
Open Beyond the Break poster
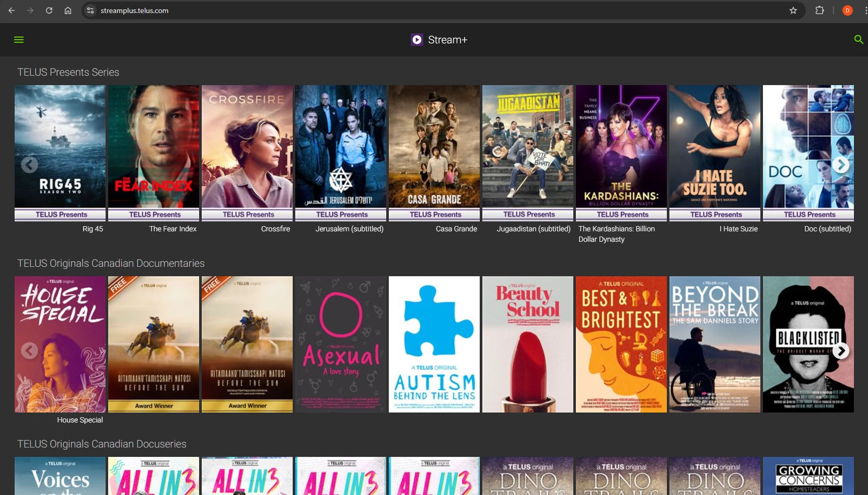[715, 344]
